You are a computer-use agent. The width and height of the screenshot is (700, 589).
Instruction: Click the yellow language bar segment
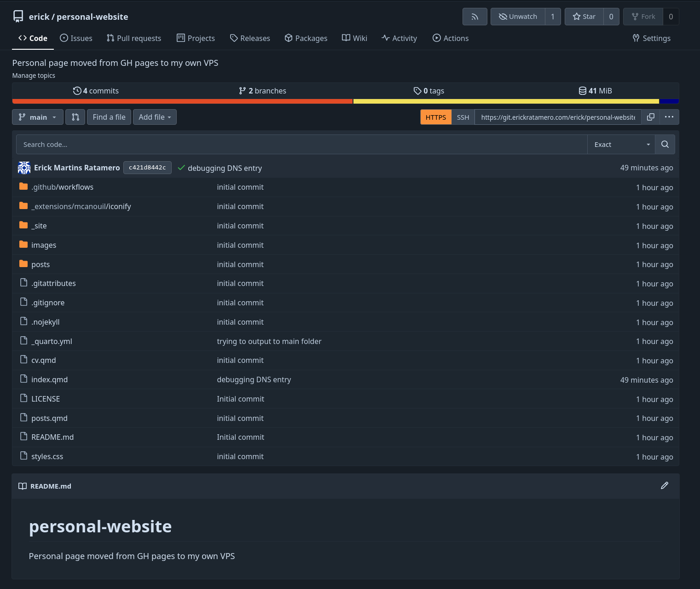click(x=506, y=101)
